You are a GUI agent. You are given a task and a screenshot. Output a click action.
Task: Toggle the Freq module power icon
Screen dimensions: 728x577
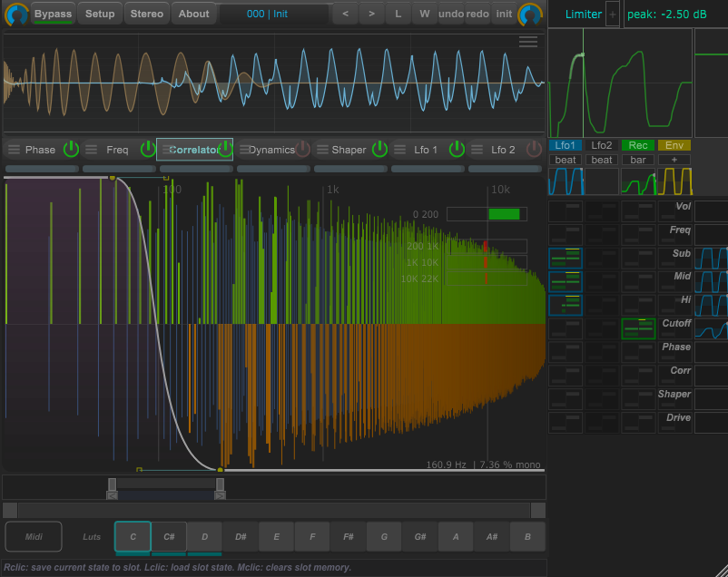(148, 150)
